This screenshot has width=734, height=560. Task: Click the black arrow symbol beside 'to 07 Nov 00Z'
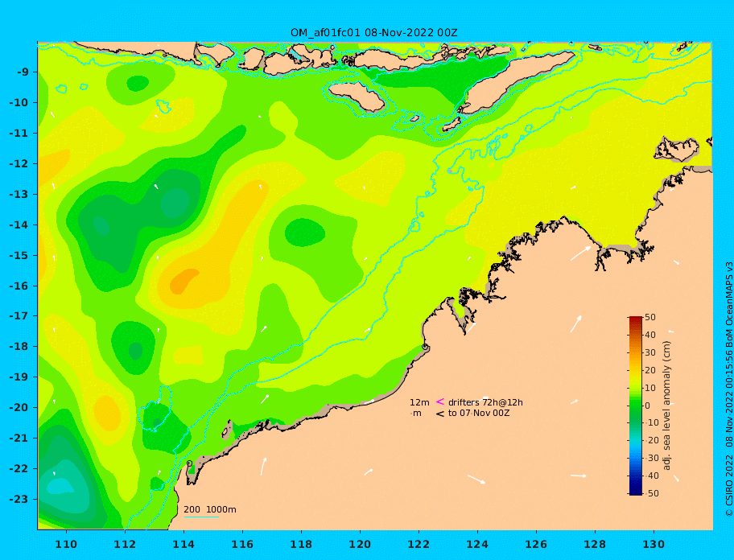pyautogui.click(x=440, y=414)
